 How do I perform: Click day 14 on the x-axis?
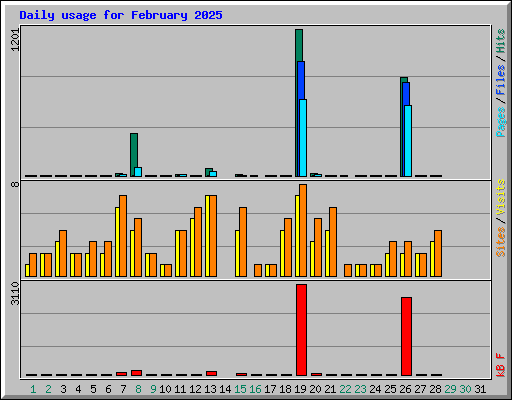click(225, 389)
